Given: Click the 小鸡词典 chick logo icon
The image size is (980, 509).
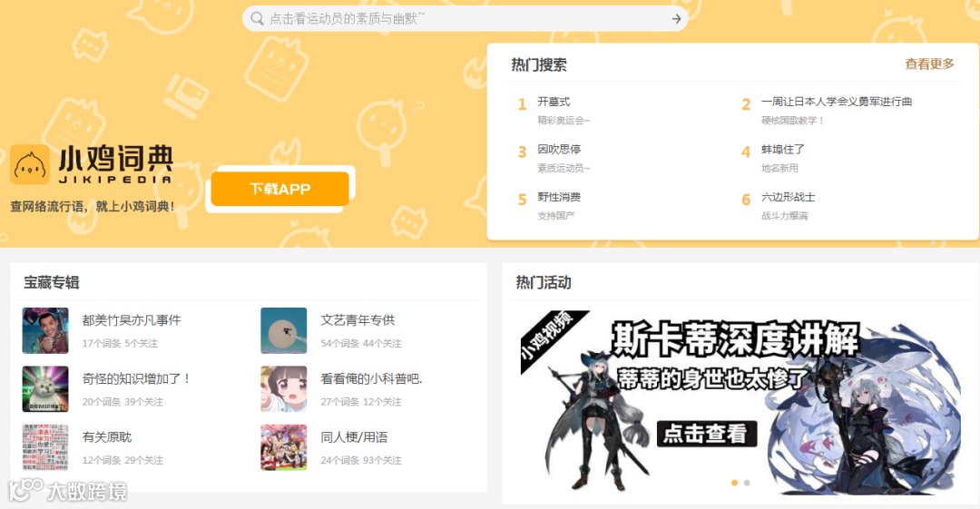Looking at the screenshot, I should [30, 164].
